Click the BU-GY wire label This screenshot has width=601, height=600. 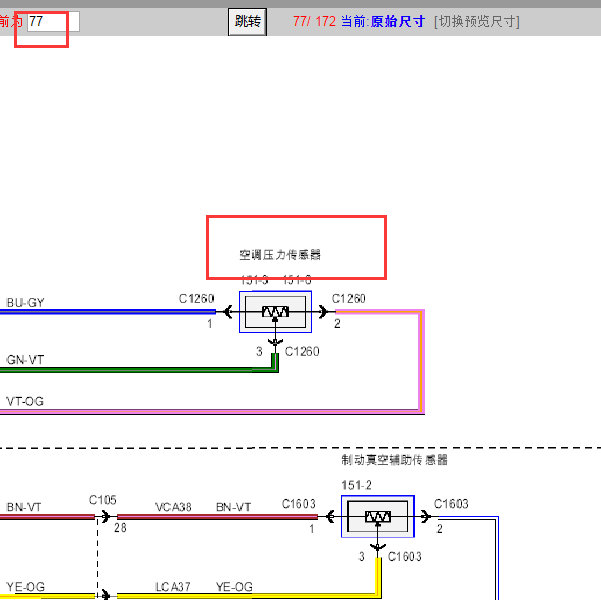coord(25,302)
